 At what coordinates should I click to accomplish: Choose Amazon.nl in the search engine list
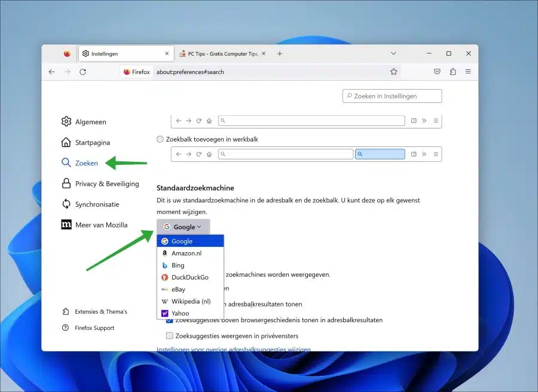[x=191, y=253]
